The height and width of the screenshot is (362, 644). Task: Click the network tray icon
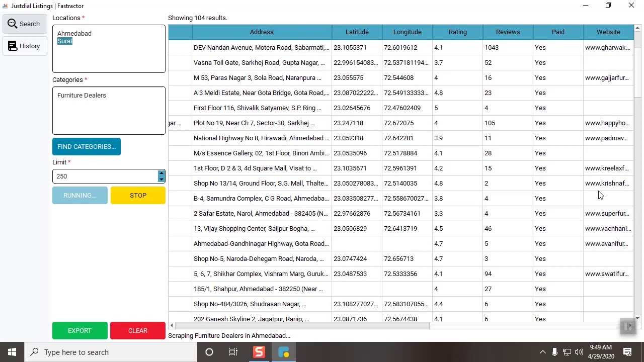coord(567,352)
